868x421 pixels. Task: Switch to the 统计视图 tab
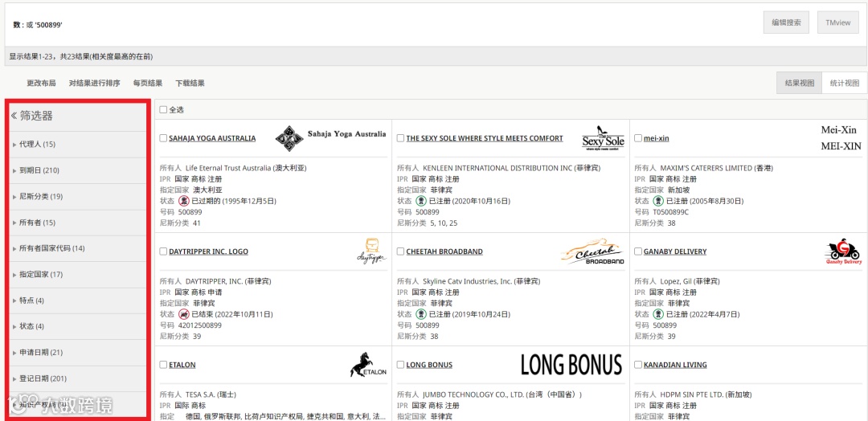point(845,83)
